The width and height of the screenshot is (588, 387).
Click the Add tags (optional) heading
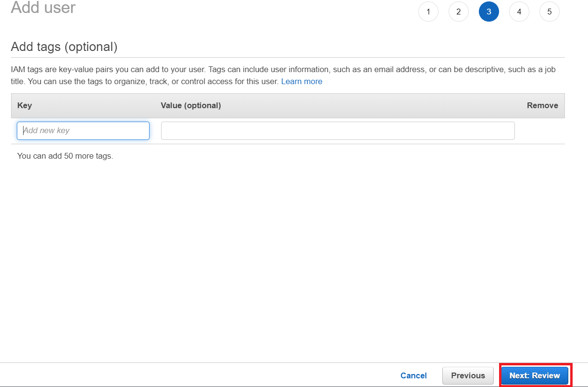tap(64, 47)
